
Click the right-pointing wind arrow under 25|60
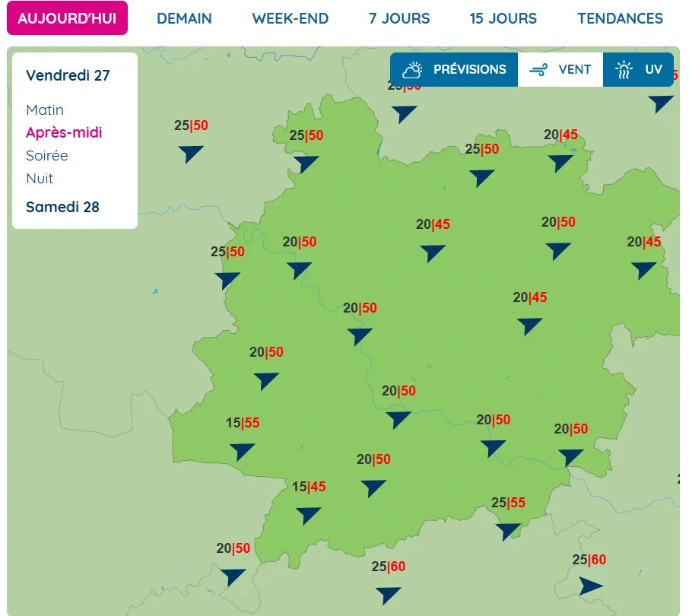591,586
